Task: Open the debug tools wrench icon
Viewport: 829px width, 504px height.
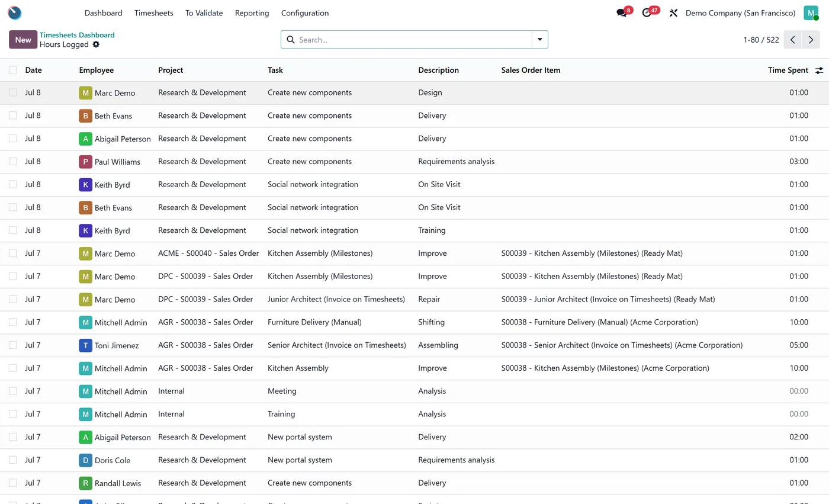Action: click(673, 13)
